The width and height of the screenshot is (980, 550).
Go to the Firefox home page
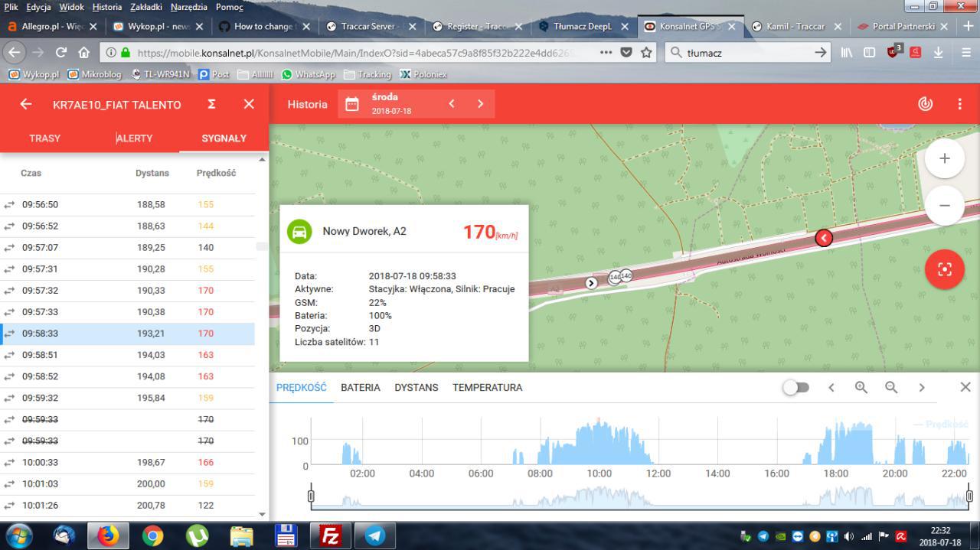coord(84,53)
